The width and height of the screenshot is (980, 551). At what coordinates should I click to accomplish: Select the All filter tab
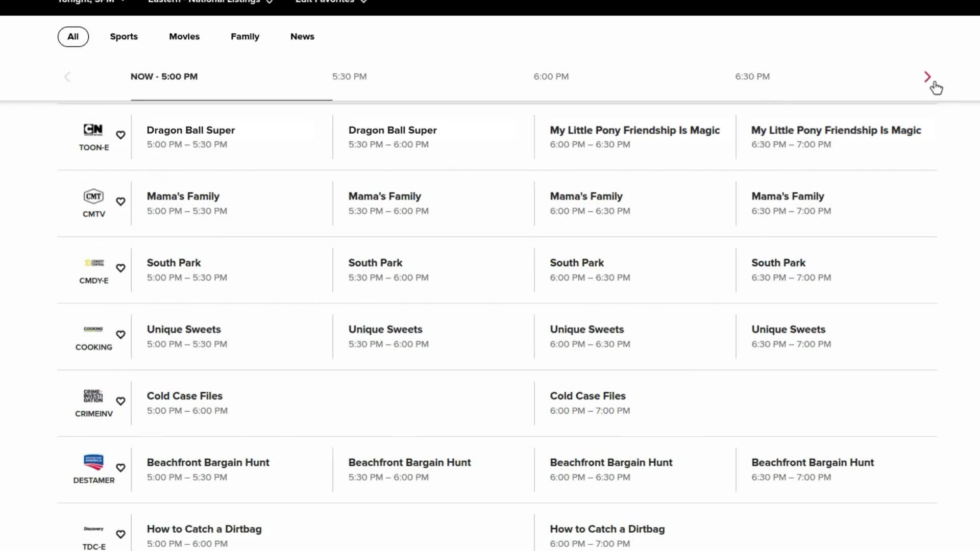[73, 37]
